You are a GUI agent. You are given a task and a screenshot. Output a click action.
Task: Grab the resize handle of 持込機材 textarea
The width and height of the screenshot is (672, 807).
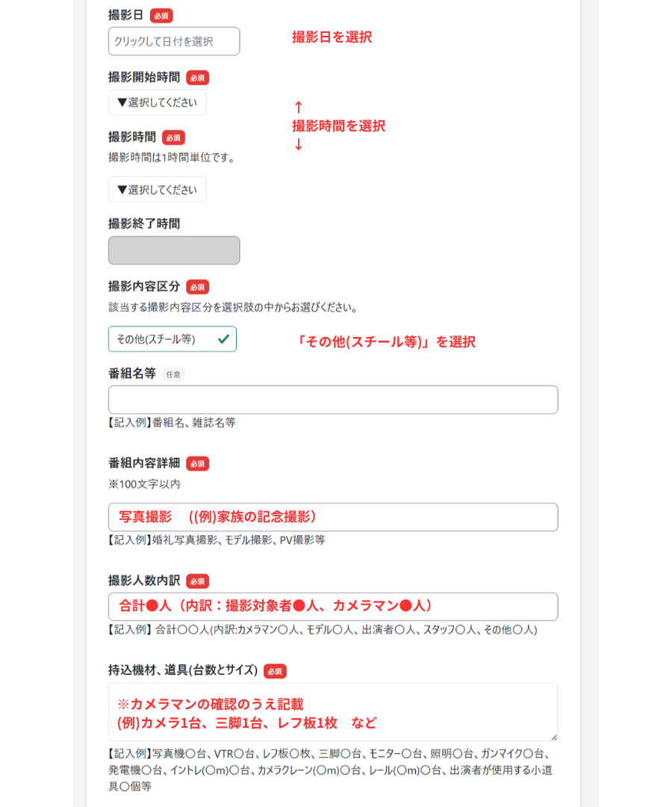click(x=553, y=737)
